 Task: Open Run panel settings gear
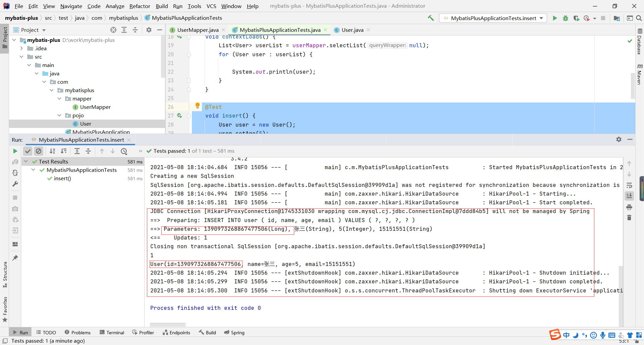point(619,139)
